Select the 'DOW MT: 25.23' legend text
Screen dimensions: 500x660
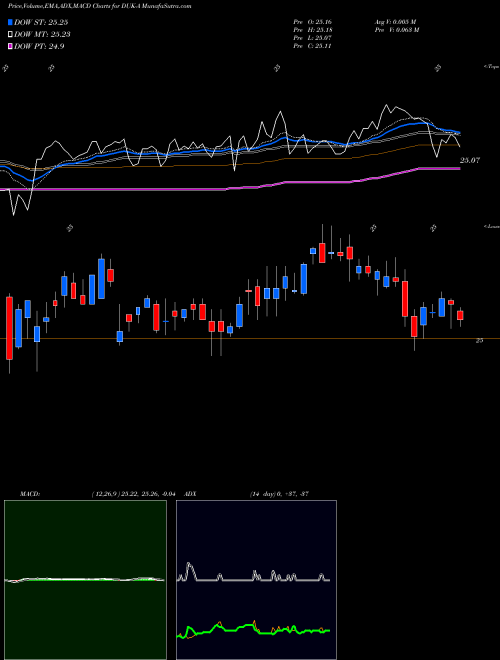point(42,35)
